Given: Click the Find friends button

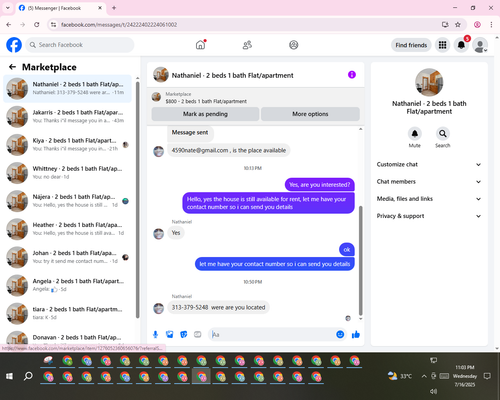Looking at the screenshot, I should [411, 45].
